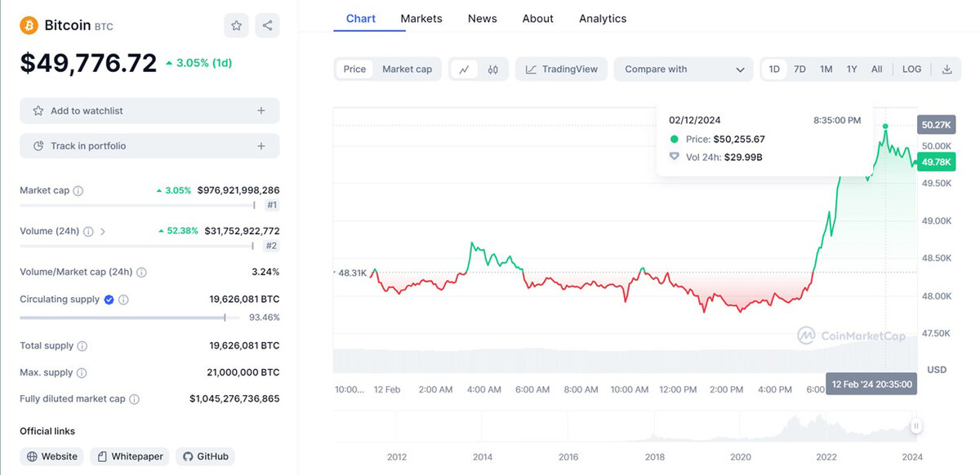Viewport: 980px width, 475px height.
Task: Click the timeline range slider handle
Action: [x=916, y=425]
